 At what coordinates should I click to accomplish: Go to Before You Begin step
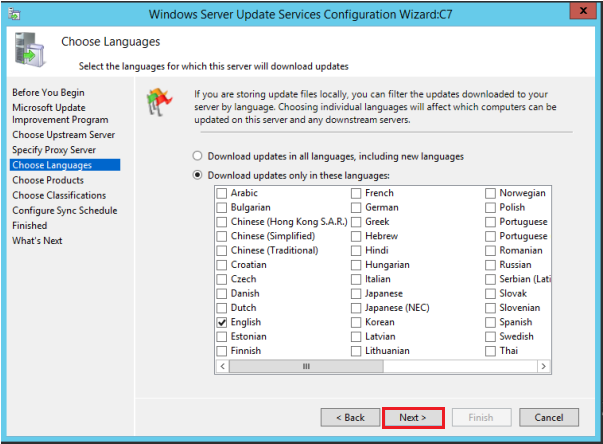point(48,93)
